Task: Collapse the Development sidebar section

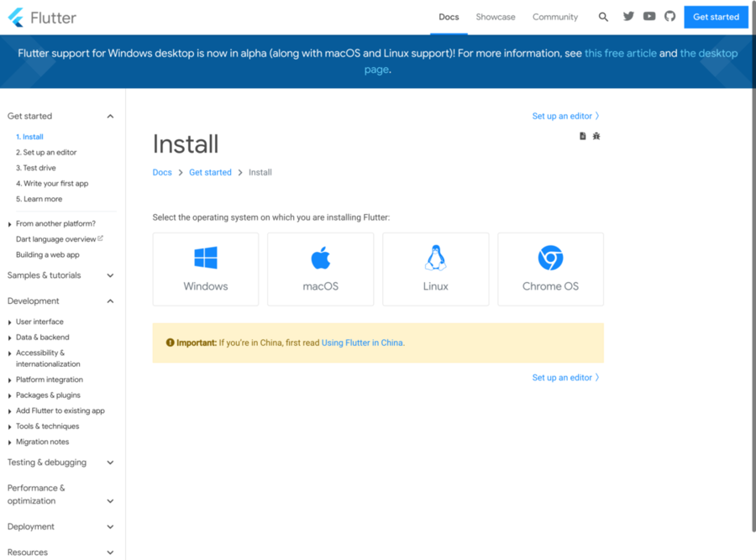Action: (x=110, y=301)
